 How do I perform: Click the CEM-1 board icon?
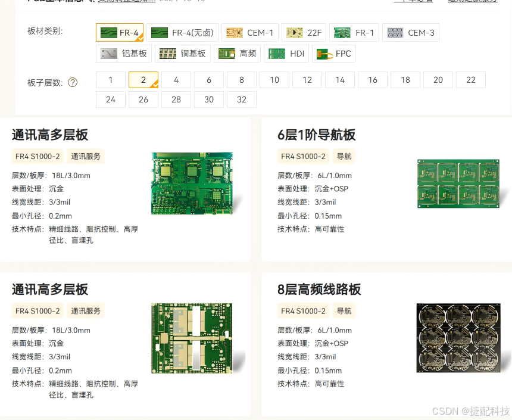235,33
